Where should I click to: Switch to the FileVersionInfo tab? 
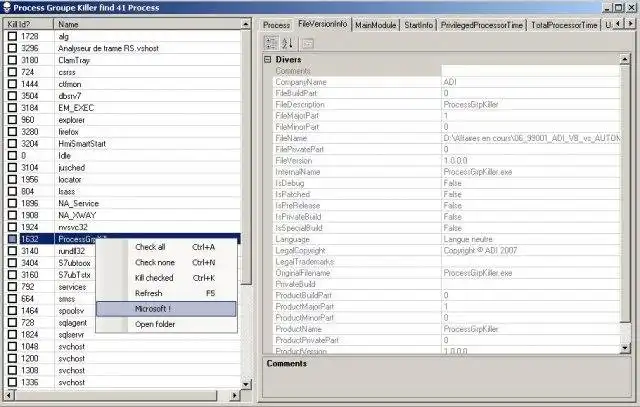click(x=322, y=24)
